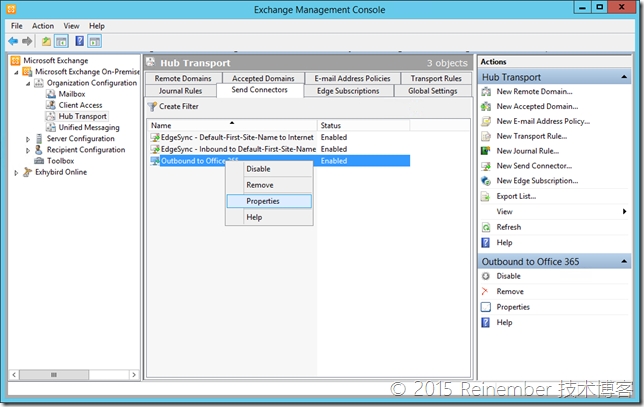Open the Action menu
Viewport: 644px width, 407px height.
click(43, 26)
